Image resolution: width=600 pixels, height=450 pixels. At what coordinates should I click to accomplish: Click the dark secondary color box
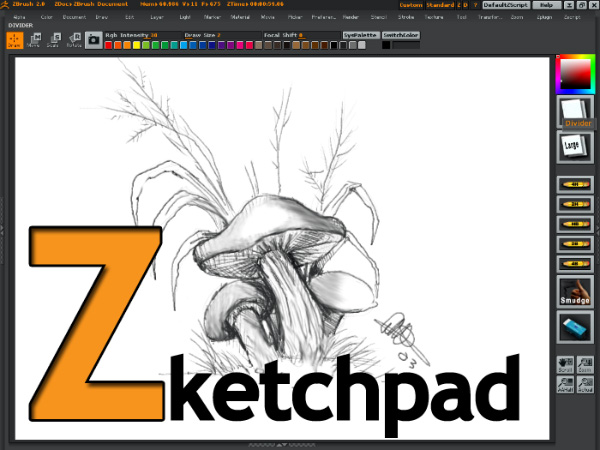point(406,45)
